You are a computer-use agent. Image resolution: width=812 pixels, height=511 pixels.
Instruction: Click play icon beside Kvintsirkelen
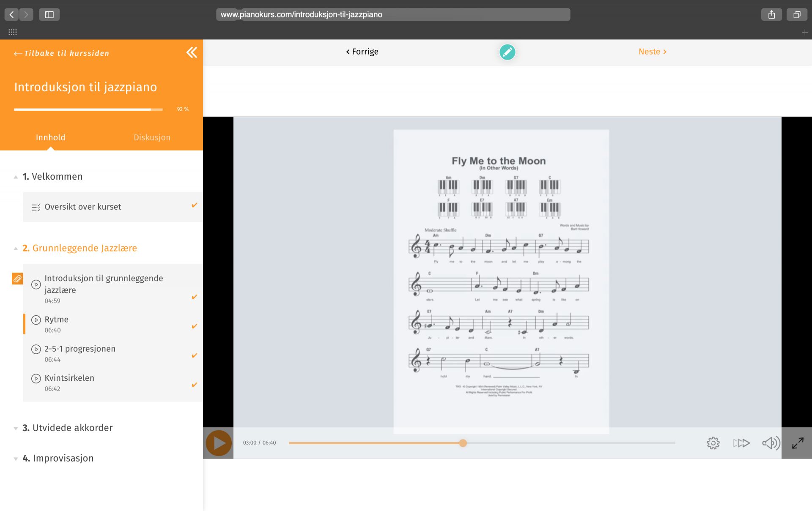click(x=36, y=378)
